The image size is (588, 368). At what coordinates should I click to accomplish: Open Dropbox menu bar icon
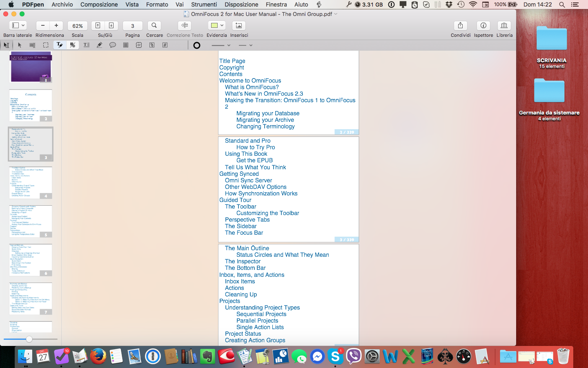[x=449, y=4]
